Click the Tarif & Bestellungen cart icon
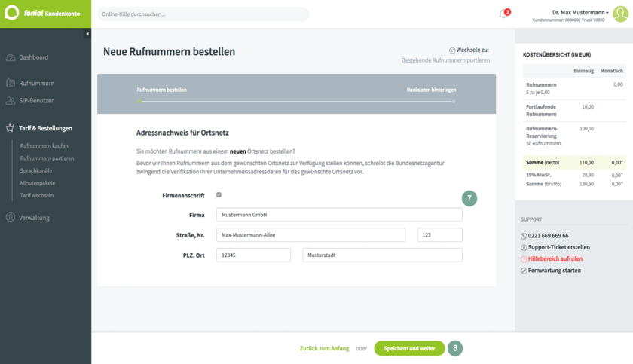 coord(11,128)
